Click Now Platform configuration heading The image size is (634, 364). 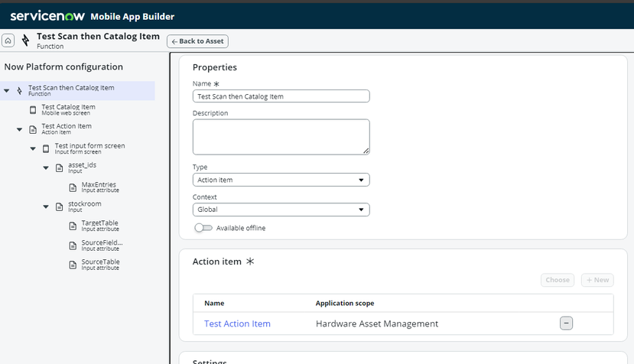63,67
